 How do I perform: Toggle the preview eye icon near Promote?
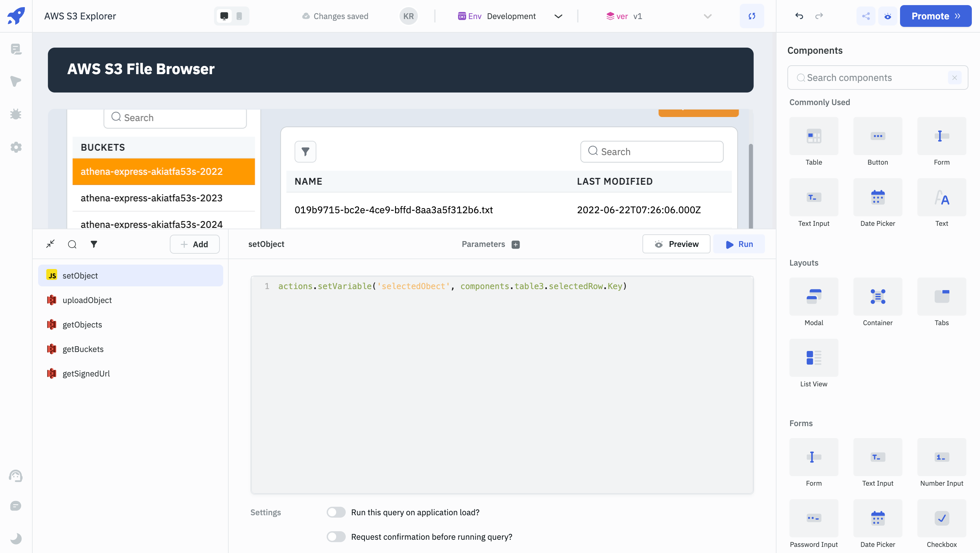(887, 16)
